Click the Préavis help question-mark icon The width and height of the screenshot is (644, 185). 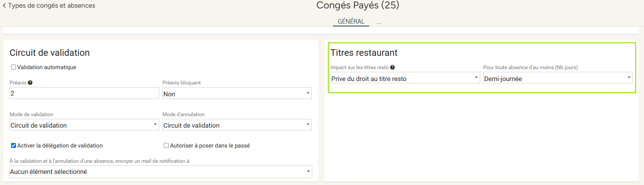coord(30,83)
